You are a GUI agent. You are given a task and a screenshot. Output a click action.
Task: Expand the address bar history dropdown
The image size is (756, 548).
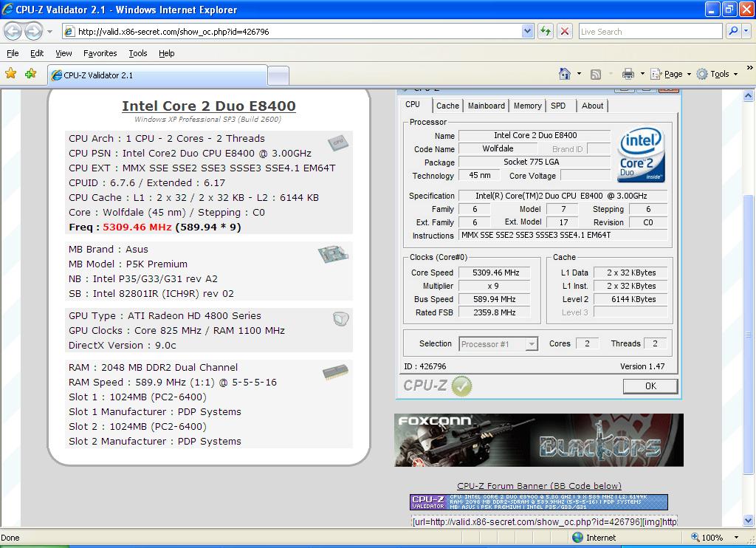[x=527, y=32]
